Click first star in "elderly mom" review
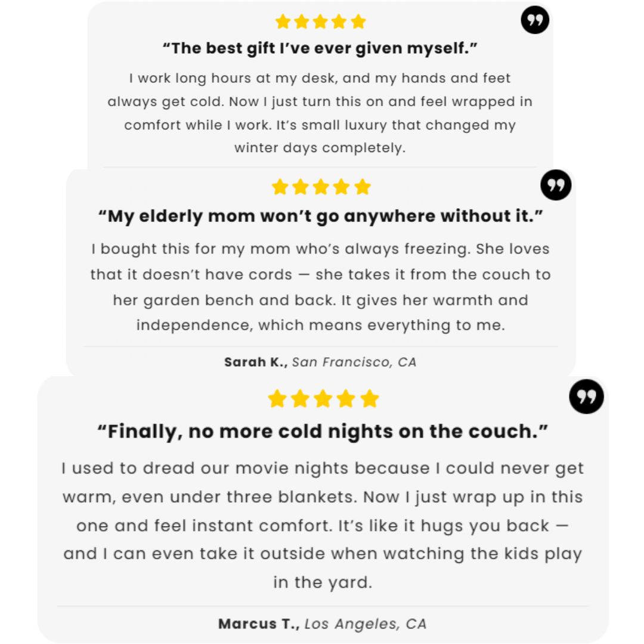This screenshot has height=644, width=644. [280, 187]
